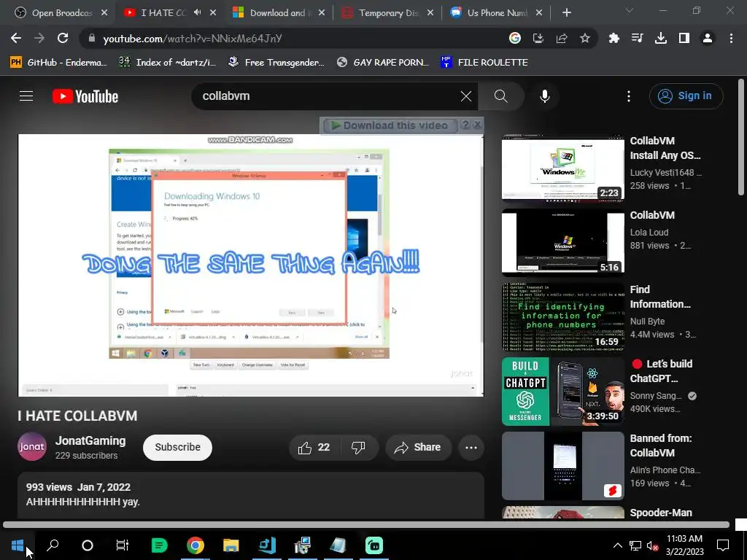Viewport: 747px width, 560px height.
Task: Open Lola Loud CollabVM video thumbnail
Action: click(x=562, y=242)
